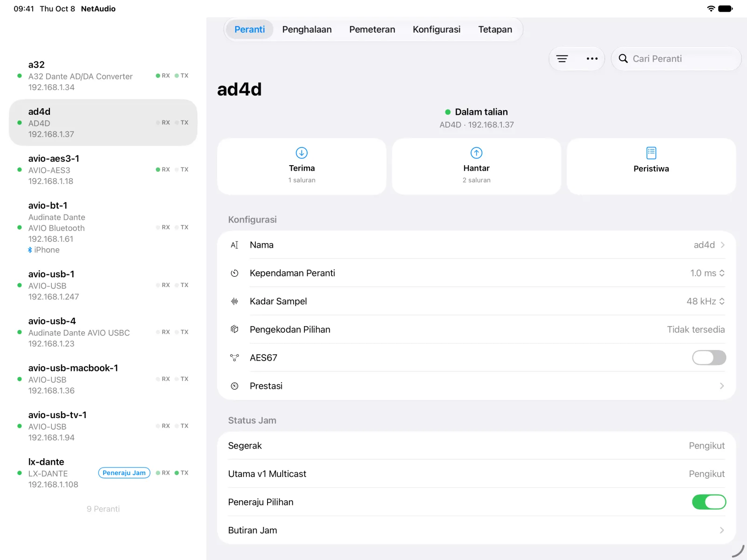The width and height of the screenshot is (747, 560).
Task: Open the Kependaman Peranti 1.0 ms dropdown
Action: click(x=707, y=273)
